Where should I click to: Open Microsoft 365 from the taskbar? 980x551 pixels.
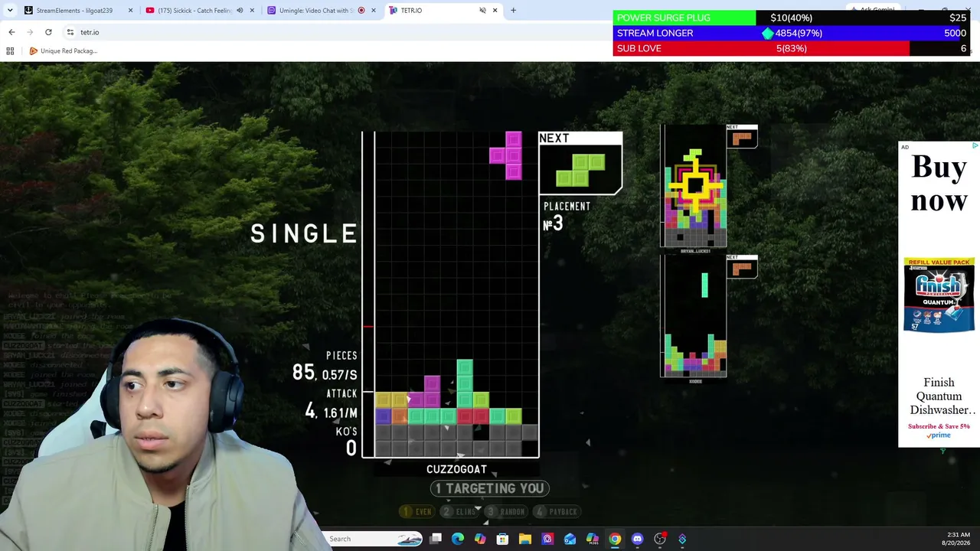click(593, 539)
